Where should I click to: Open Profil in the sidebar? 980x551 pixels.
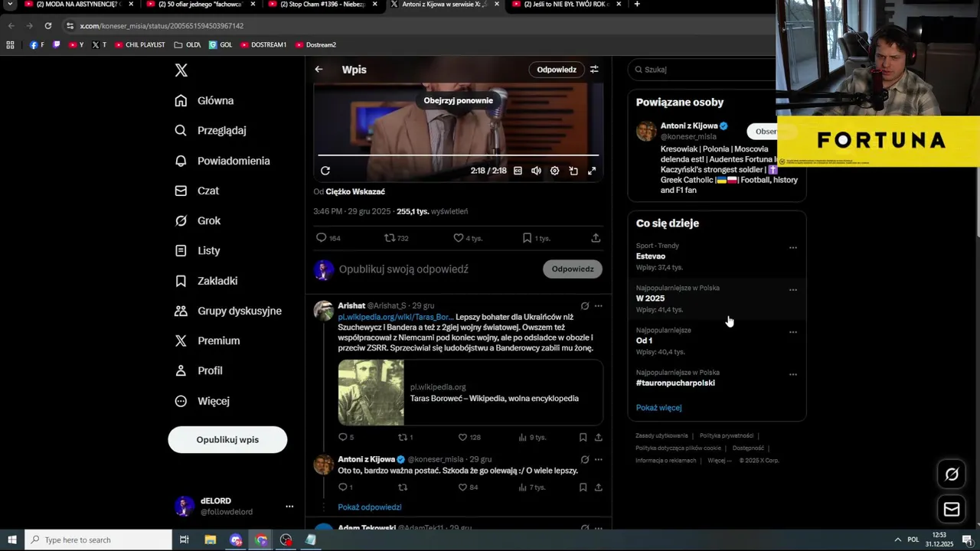[x=198, y=370]
